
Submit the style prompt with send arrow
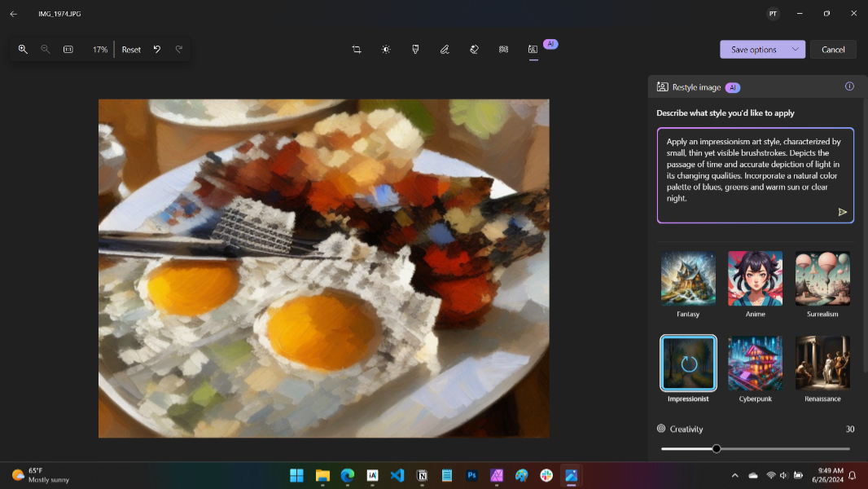843,212
